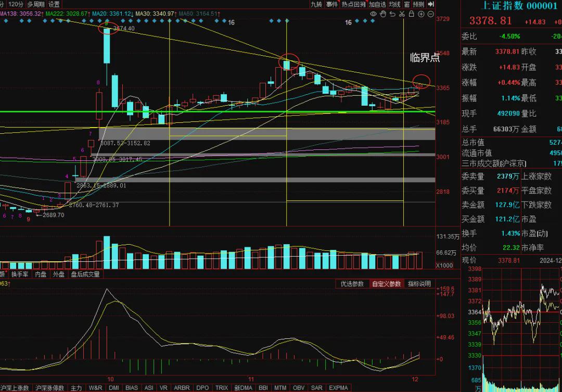The image size is (562, 392).
Task: Click the 热点回溯 button
Action: coord(353,4)
